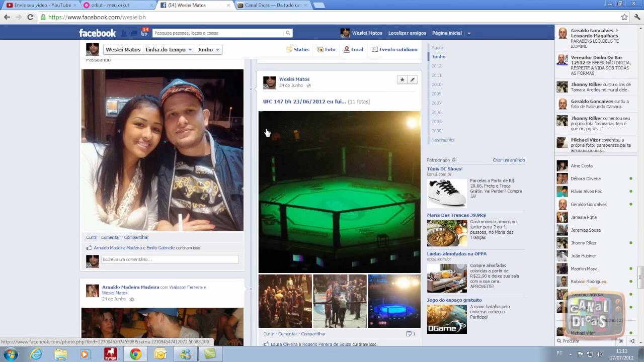Click Weslei Matos profile name button

pos(123,50)
